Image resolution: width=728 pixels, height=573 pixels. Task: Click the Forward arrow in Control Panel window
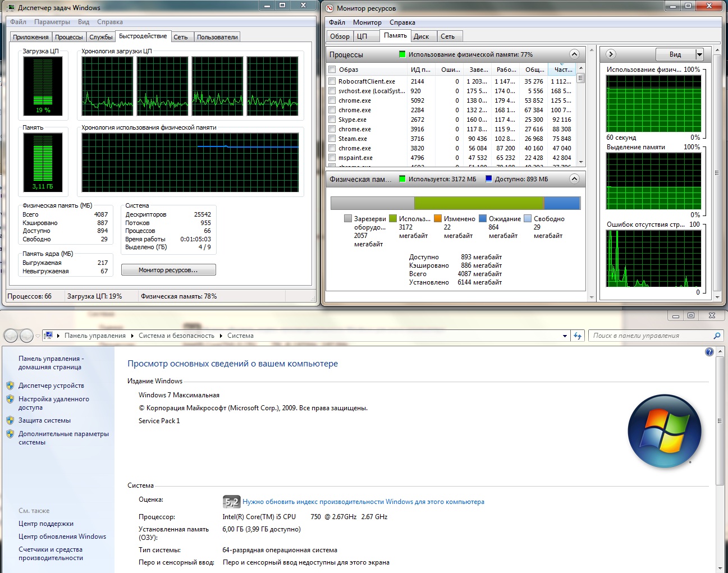(x=26, y=336)
